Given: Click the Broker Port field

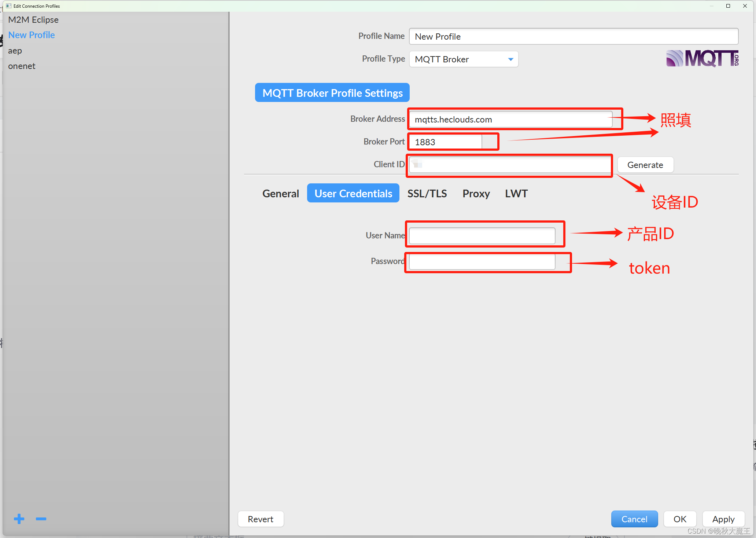Looking at the screenshot, I should (445, 142).
